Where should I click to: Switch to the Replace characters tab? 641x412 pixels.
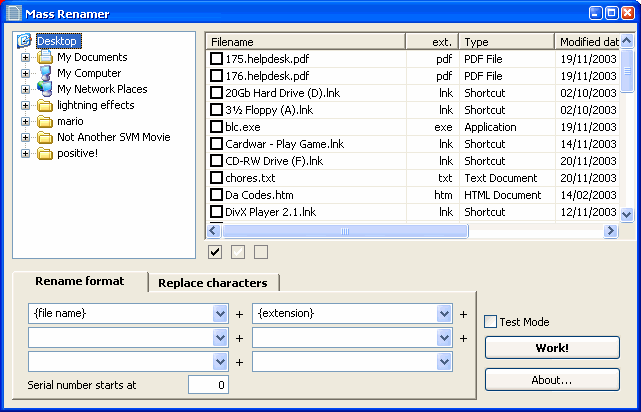(212, 283)
